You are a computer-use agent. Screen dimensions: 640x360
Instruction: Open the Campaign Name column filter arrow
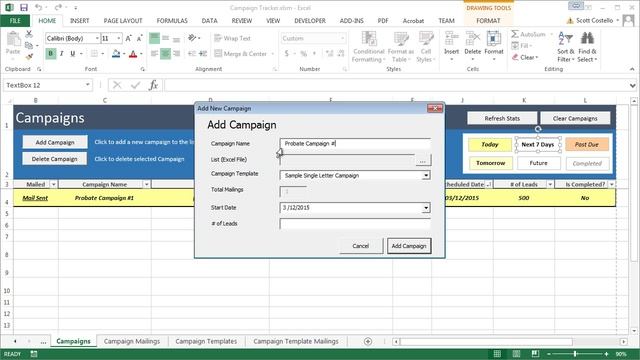[x=147, y=184]
